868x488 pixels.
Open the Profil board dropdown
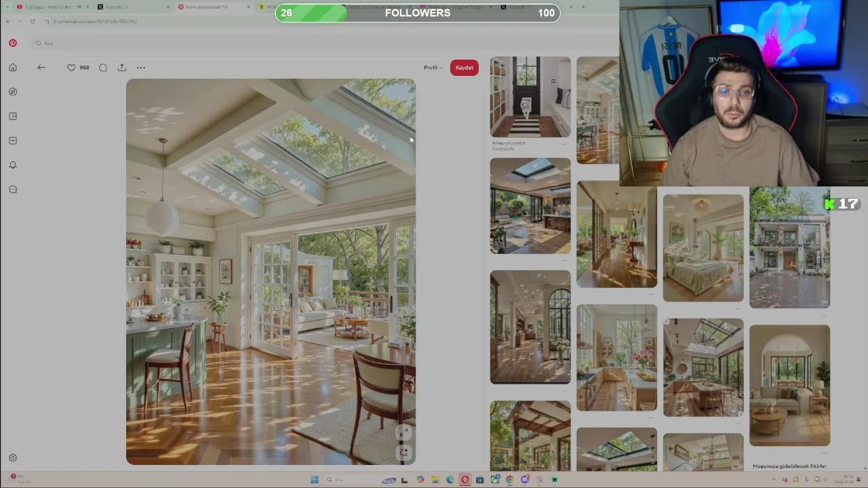pos(433,67)
